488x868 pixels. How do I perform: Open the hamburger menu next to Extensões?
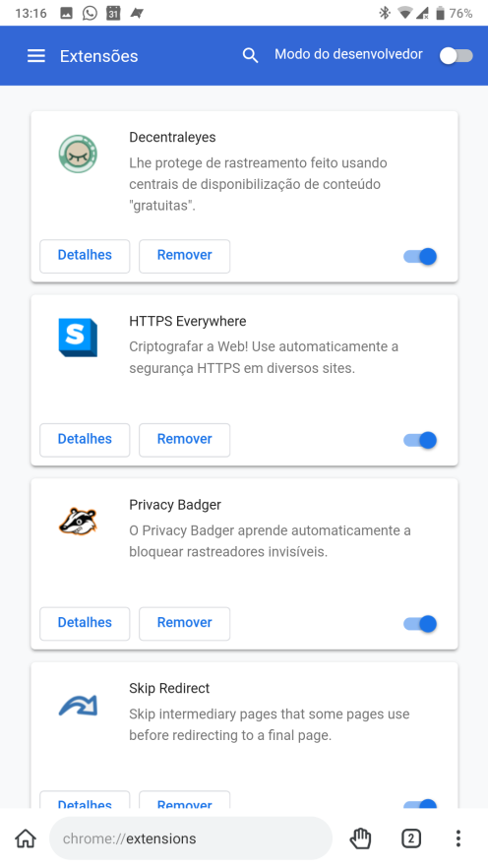(36, 56)
